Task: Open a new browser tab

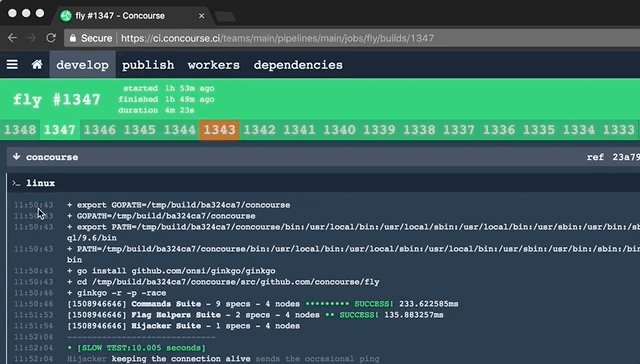Action: coord(225,17)
